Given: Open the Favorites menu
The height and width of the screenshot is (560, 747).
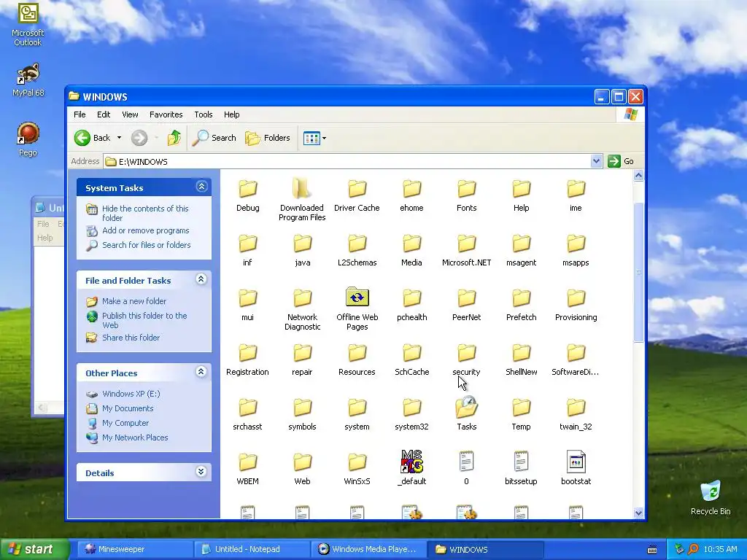Looking at the screenshot, I should [166, 114].
